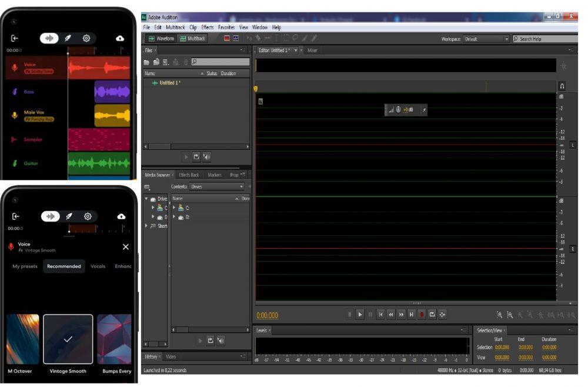Screen dimensions: 588x387
Task: Open the Effects menu
Action: (208, 28)
